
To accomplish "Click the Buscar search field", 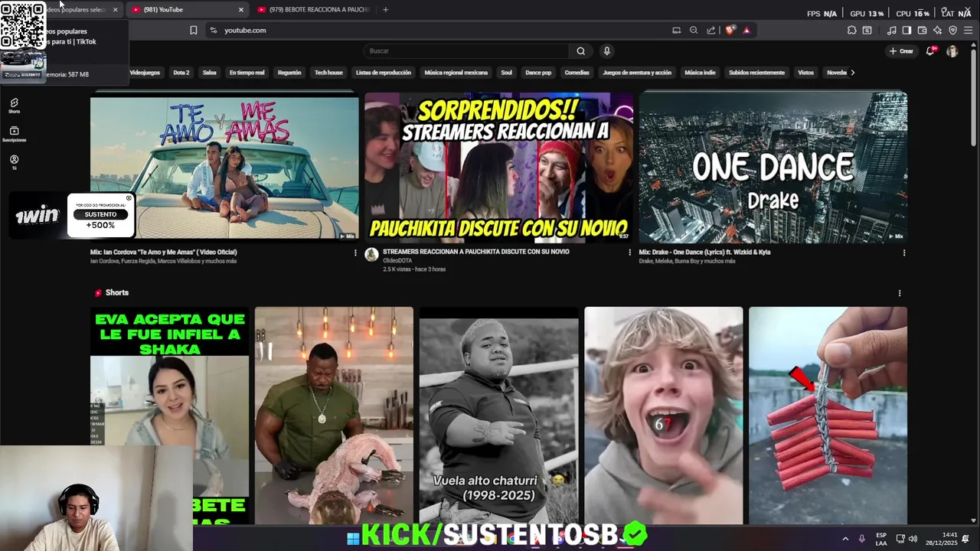I will point(465,51).
